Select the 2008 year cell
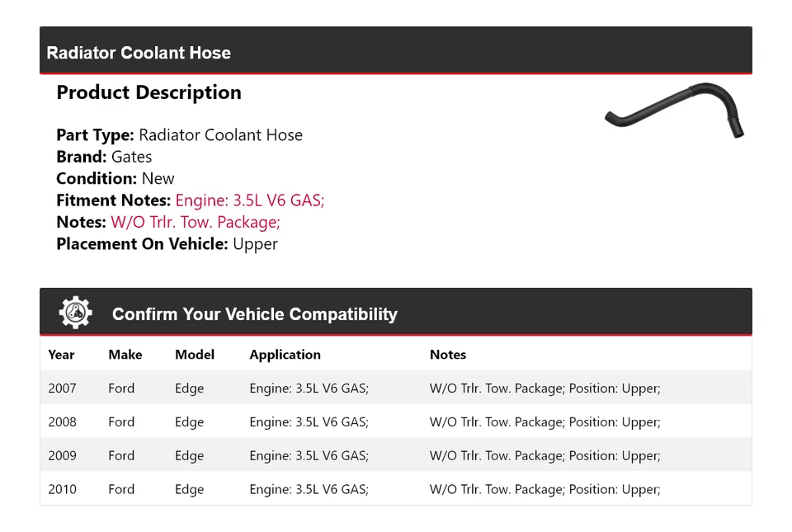The height and width of the screenshot is (532, 792). pyautogui.click(x=62, y=422)
